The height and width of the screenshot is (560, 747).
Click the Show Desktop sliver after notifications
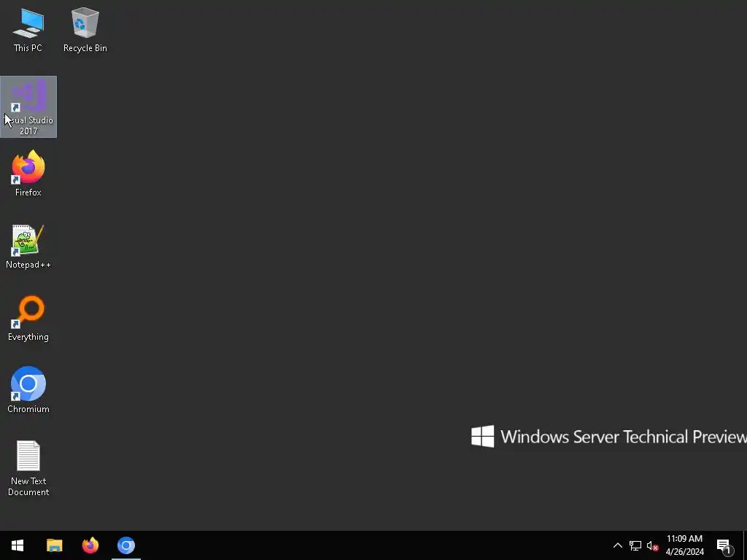744,545
